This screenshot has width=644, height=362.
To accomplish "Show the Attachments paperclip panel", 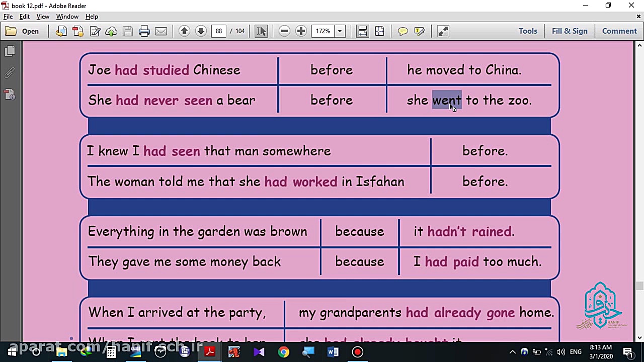I will (10, 73).
